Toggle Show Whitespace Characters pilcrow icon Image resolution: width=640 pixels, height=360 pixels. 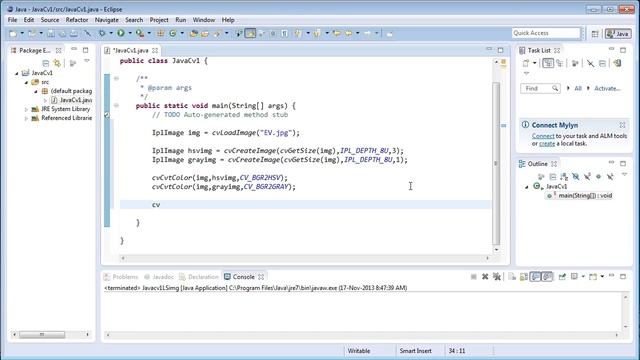click(x=284, y=33)
